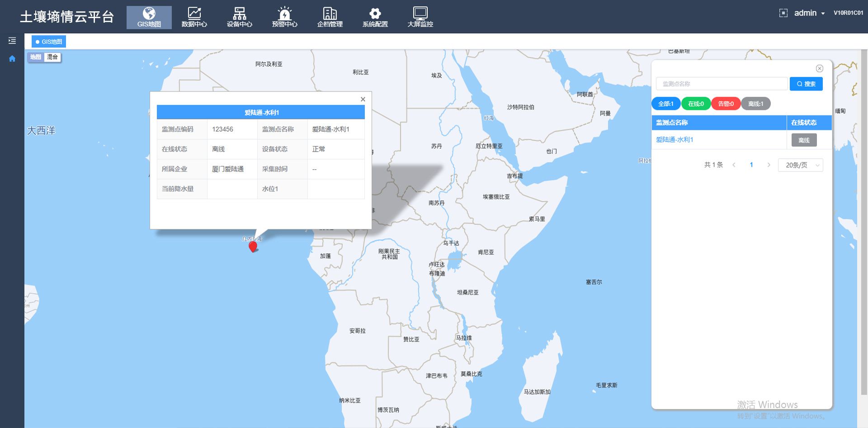Open the 设备中心 device center icon
The height and width of the screenshot is (428, 868).
click(239, 14)
